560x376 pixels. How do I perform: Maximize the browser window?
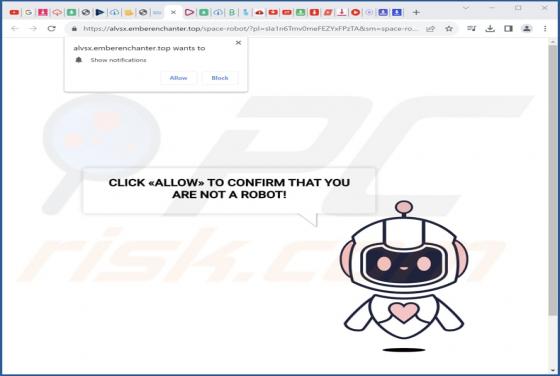(x=518, y=7)
